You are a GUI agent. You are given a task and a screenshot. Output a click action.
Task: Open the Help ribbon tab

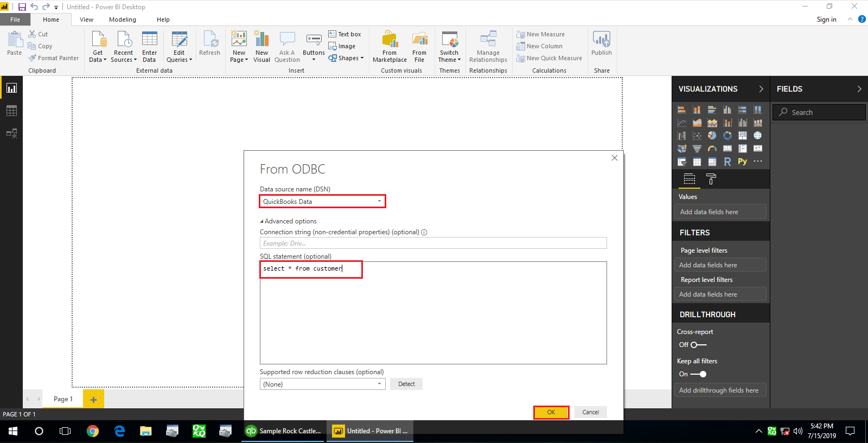click(163, 20)
